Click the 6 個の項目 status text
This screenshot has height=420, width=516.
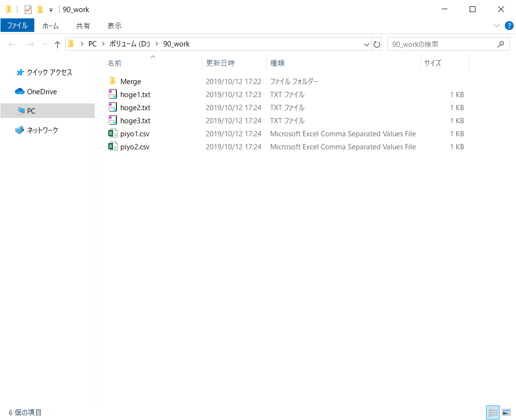(x=25, y=412)
